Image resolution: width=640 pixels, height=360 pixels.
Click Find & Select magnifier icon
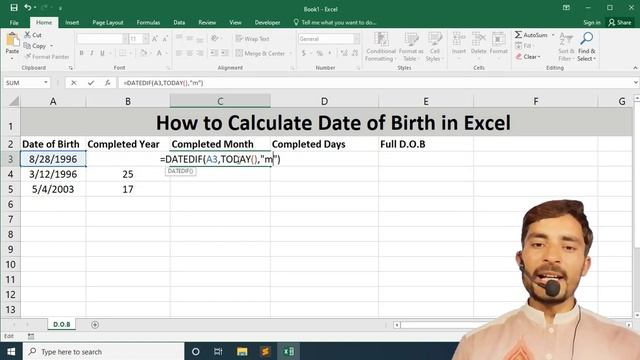[587, 39]
